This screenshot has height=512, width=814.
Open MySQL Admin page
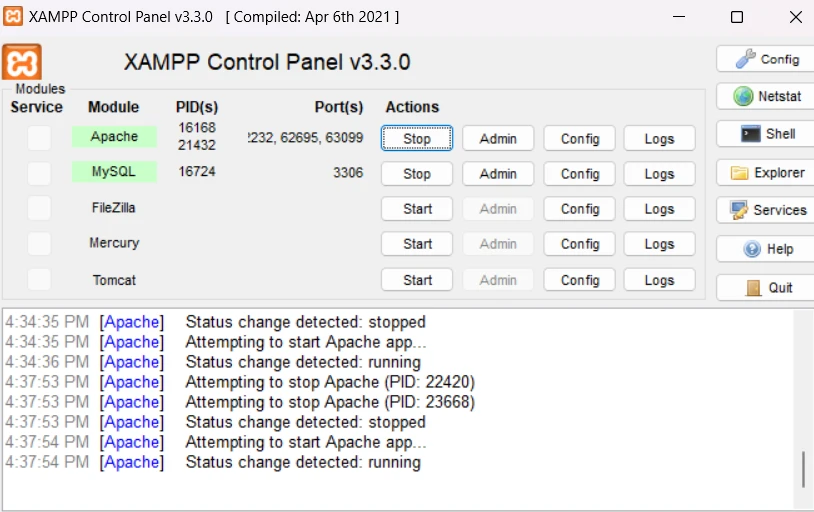coord(498,173)
